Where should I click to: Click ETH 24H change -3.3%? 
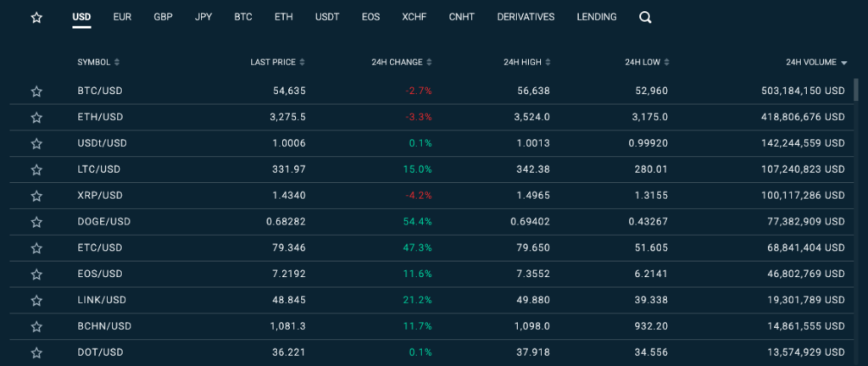tap(419, 117)
